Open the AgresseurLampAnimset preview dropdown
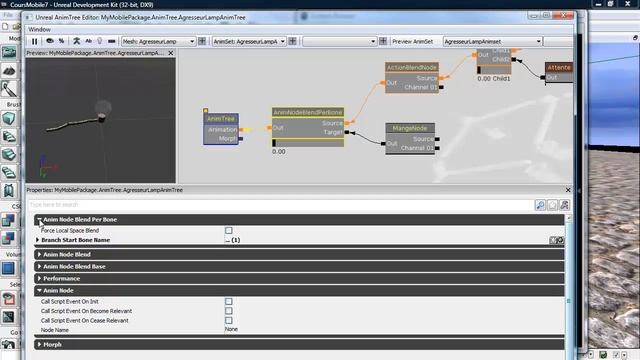 click(x=493, y=42)
